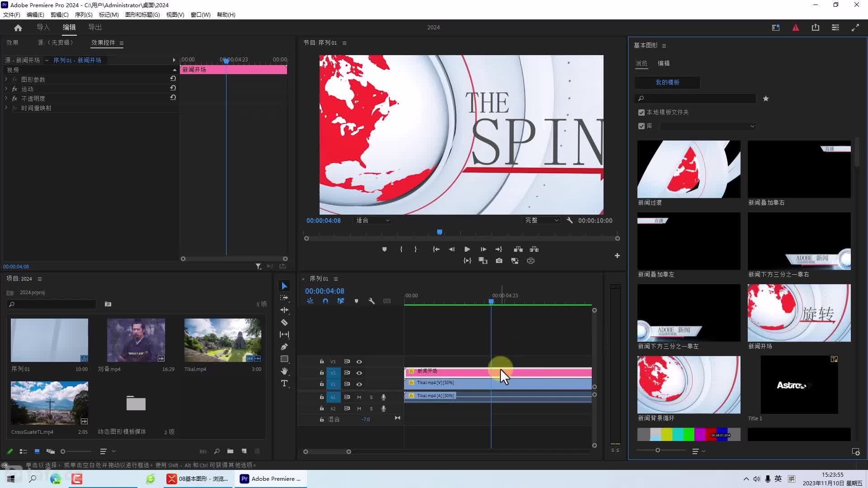The height and width of the screenshot is (488, 868).
Task: Select the Selection tool arrow
Action: (284, 286)
